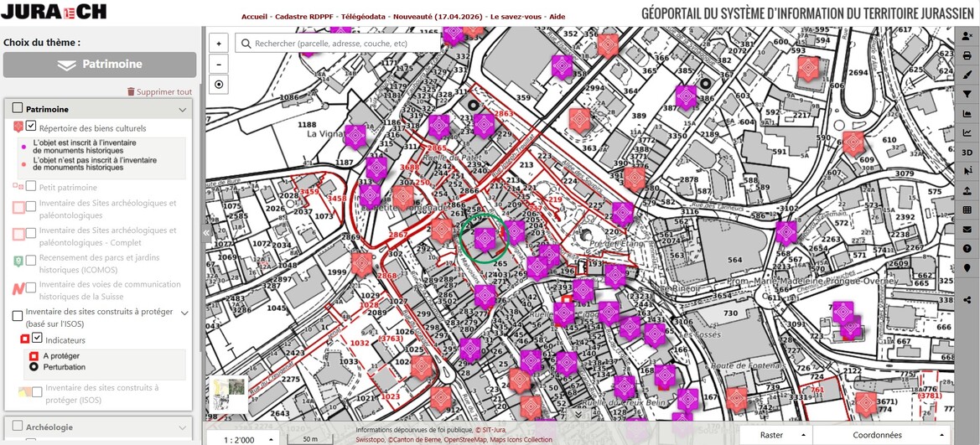Click the geolocation target button
The image size is (980, 445).
[x=219, y=85]
